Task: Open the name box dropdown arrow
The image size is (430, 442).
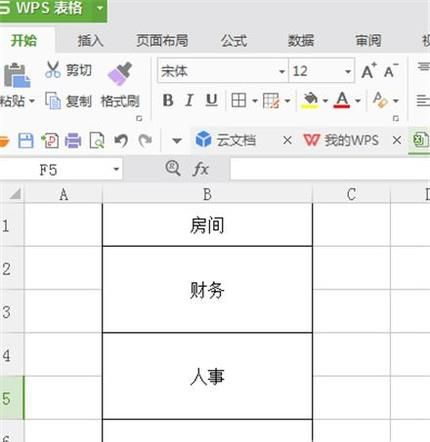Action: tap(116, 169)
